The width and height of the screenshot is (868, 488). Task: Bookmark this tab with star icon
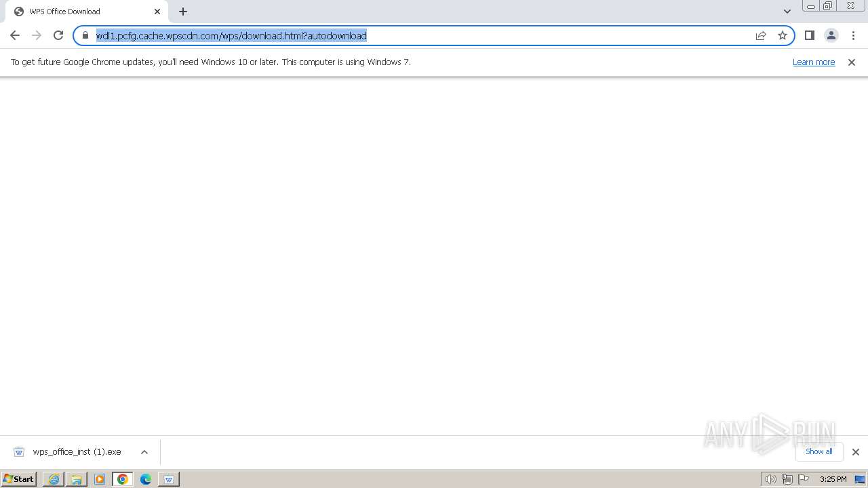pyautogui.click(x=783, y=35)
